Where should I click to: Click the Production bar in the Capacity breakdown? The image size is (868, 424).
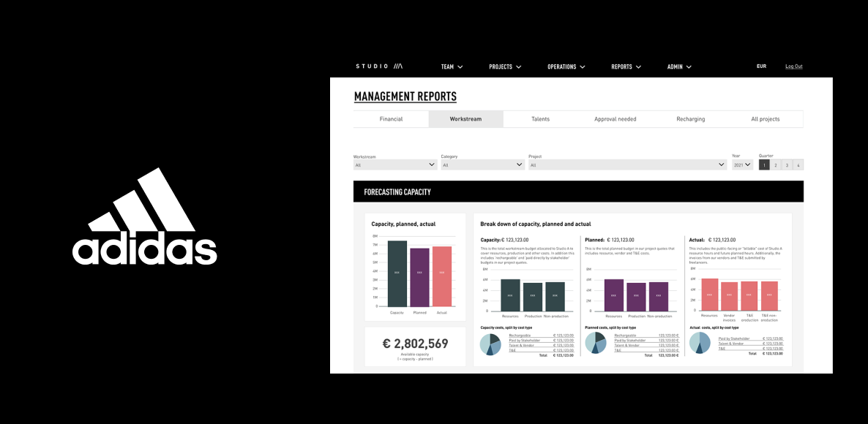[x=533, y=298]
